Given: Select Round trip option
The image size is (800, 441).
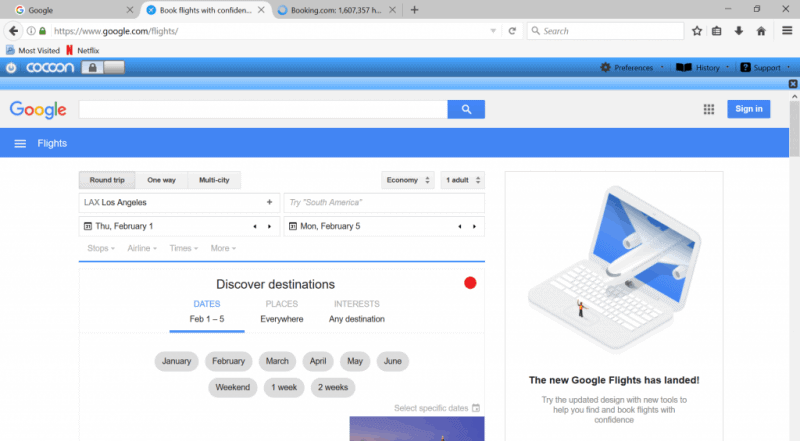Looking at the screenshot, I should (x=107, y=180).
